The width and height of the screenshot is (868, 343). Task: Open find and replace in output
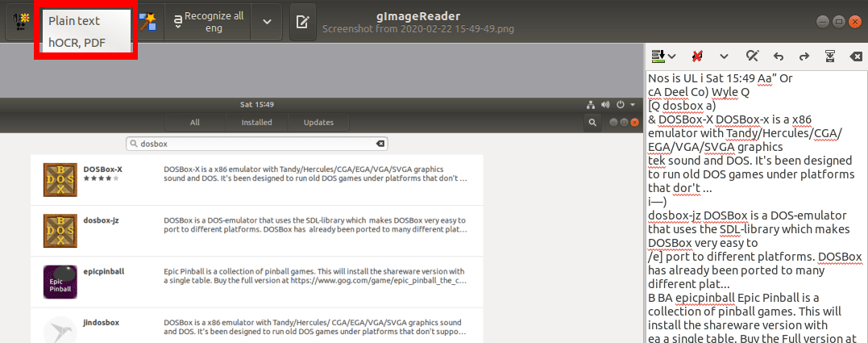point(752,56)
